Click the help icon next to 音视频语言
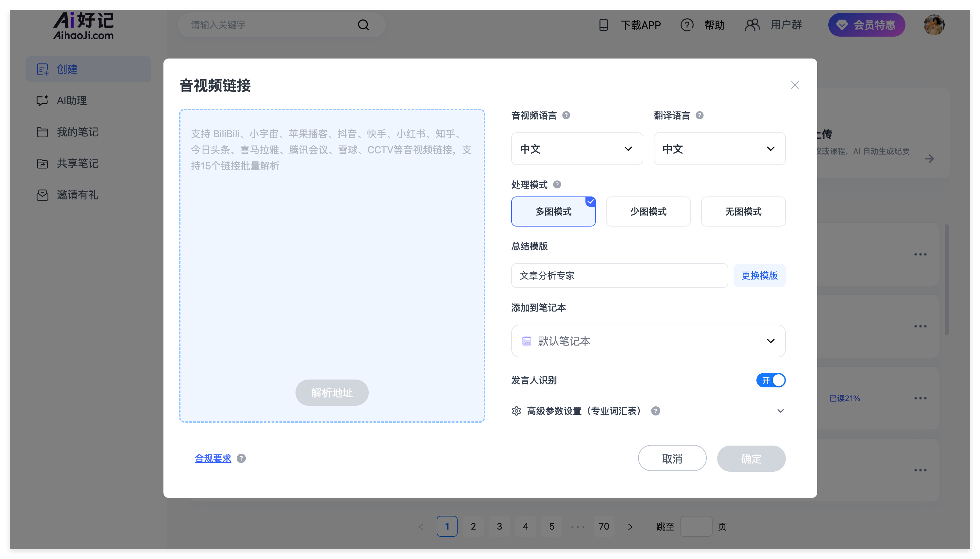 [x=566, y=115]
